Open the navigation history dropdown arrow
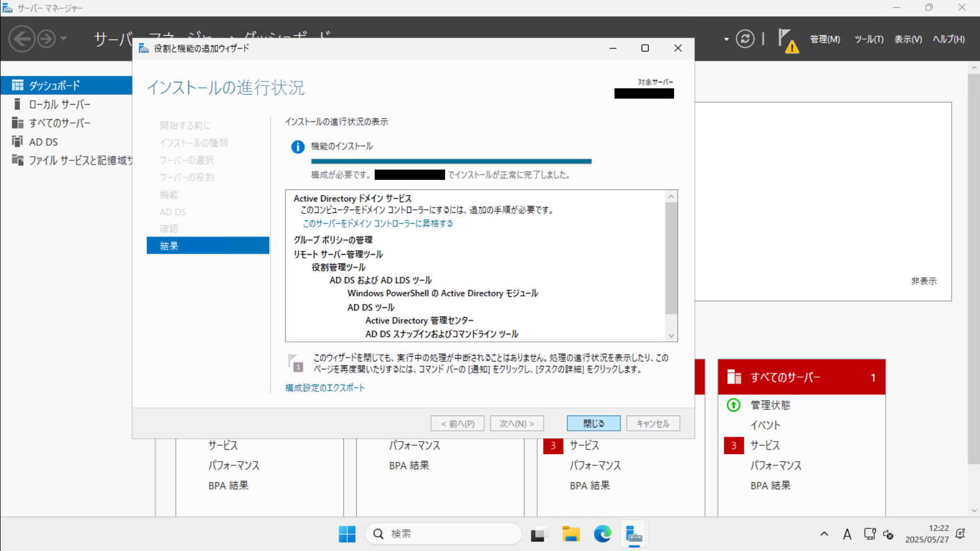The width and height of the screenshot is (980, 551). pos(63,39)
